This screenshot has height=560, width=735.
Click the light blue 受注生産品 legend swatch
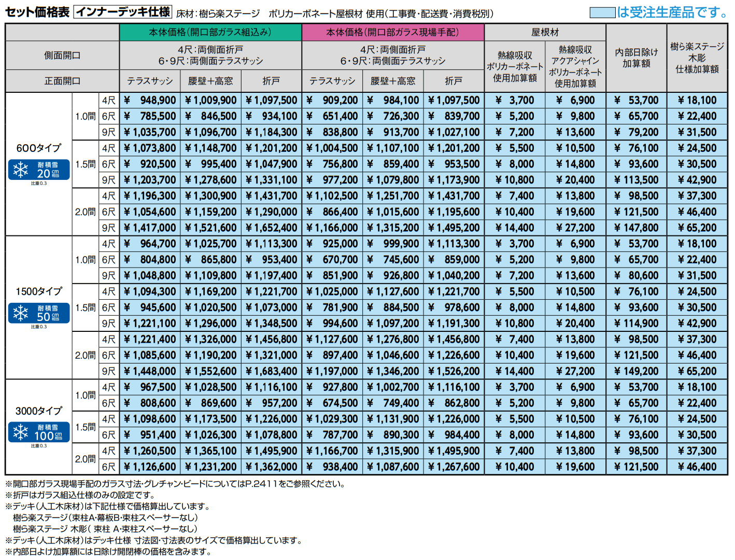point(602,12)
